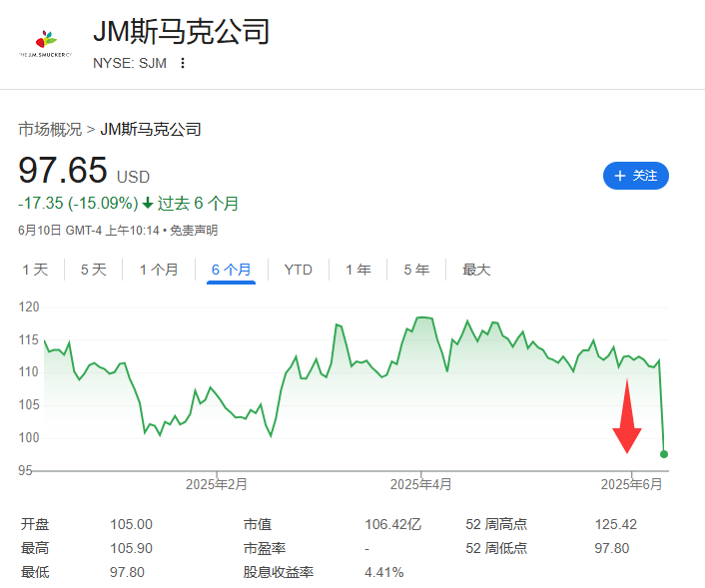
Task: Click the 2025年4月 axis label
Action: pyautogui.click(x=420, y=484)
